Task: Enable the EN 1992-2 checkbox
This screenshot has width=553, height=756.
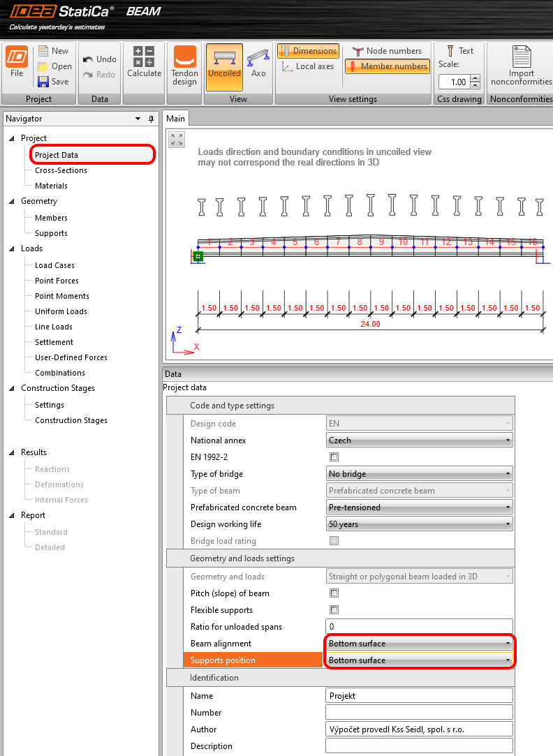Action: [334, 457]
